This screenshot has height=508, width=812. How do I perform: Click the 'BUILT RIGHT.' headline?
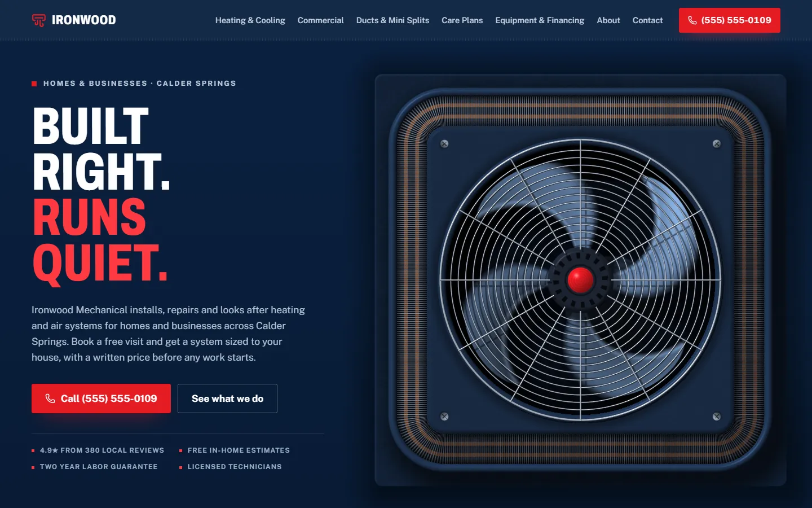(101, 149)
